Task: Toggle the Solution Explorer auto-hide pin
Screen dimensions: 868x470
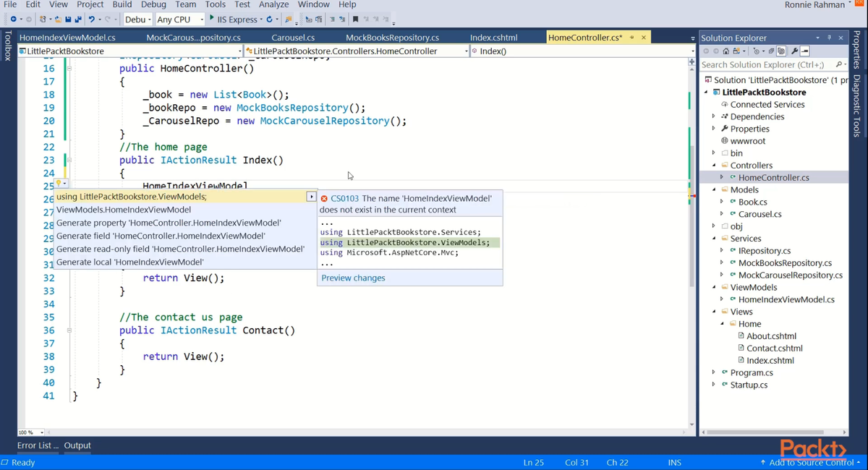Action: point(829,38)
